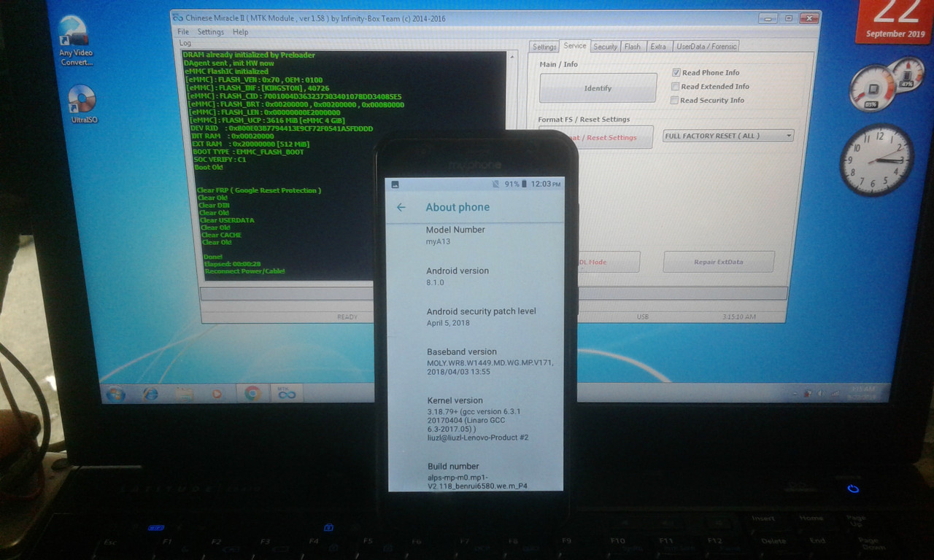This screenshot has height=560, width=934.
Task: Launch Internet Explorer from the taskbar
Action: (x=150, y=394)
